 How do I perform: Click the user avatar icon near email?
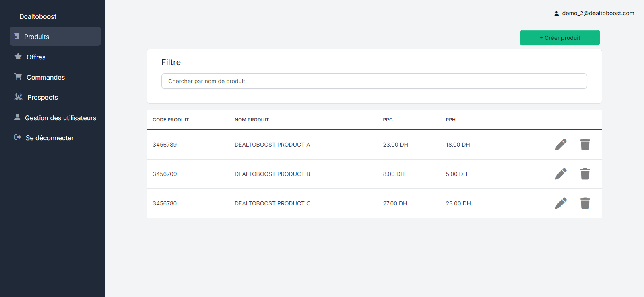click(x=557, y=13)
